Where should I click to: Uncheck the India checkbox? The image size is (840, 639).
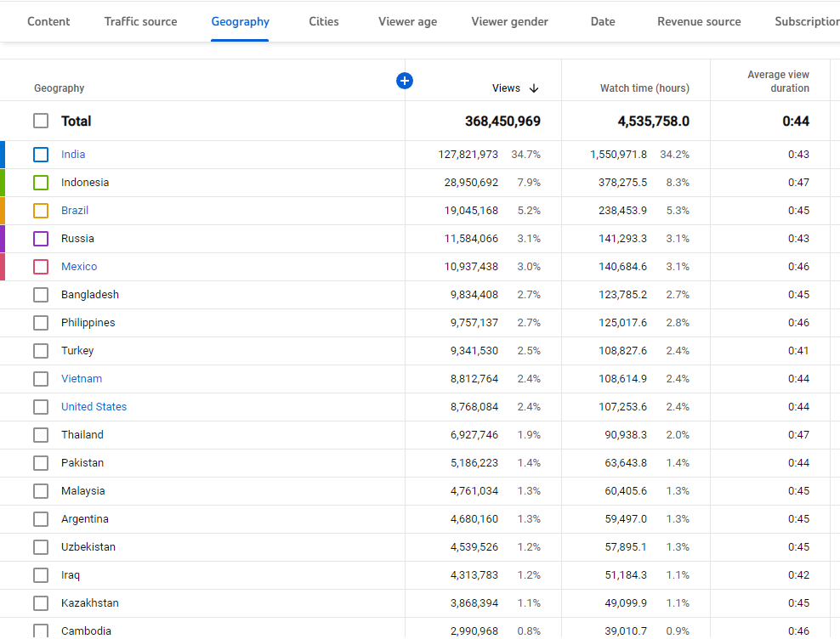click(x=41, y=155)
